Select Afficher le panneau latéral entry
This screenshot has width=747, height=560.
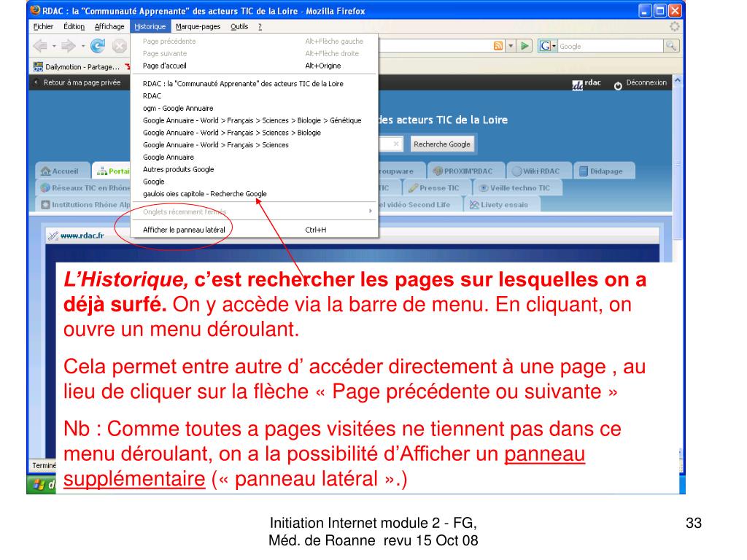[255, 230]
